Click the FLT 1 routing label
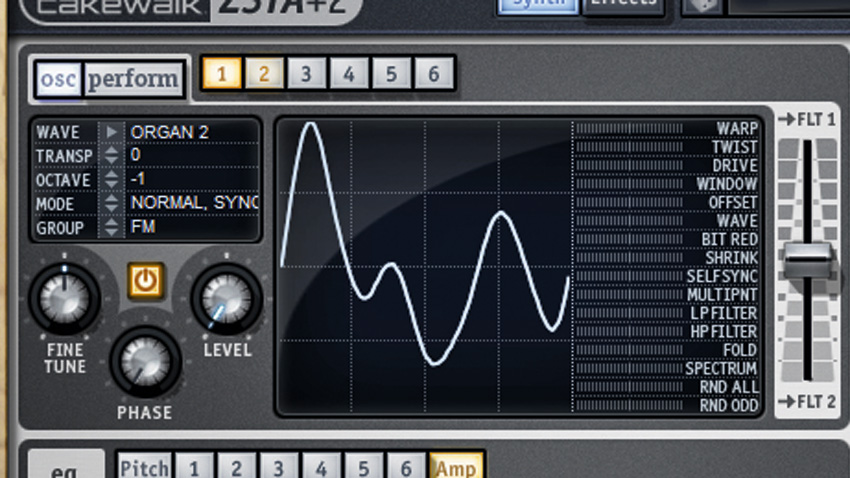The image size is (850, 478). 807,119
